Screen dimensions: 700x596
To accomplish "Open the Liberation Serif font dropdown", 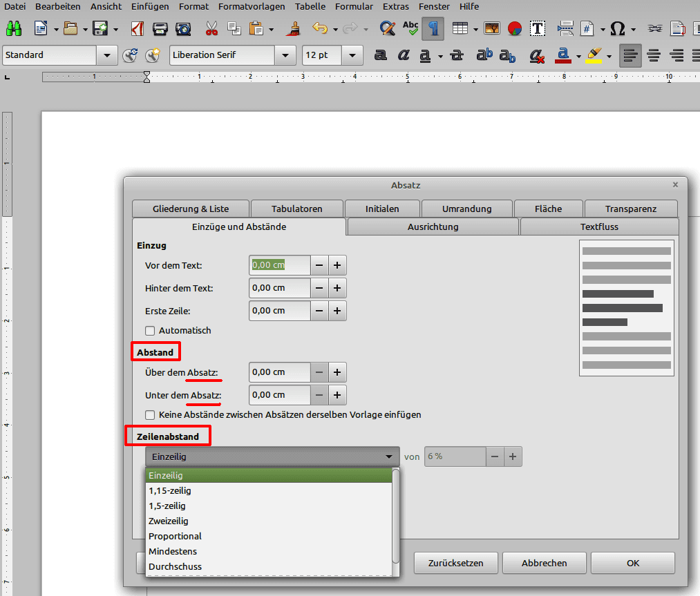I will [285, 55].
